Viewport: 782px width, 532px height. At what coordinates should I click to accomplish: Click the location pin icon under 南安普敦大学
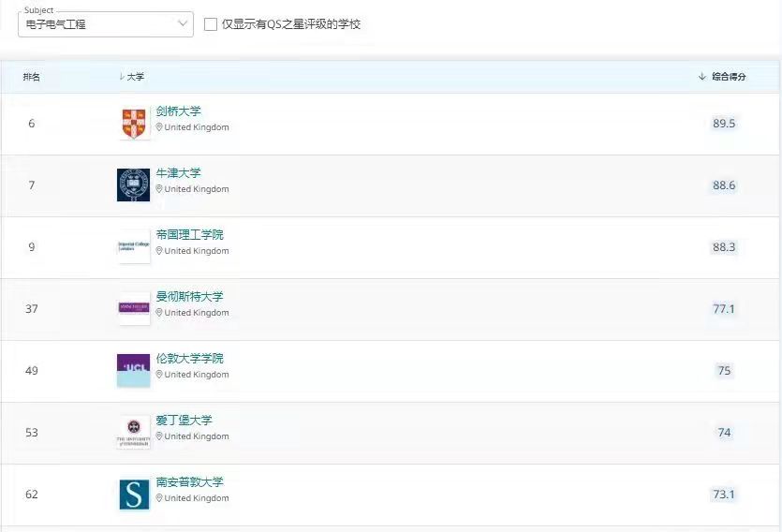click(159, 498)
